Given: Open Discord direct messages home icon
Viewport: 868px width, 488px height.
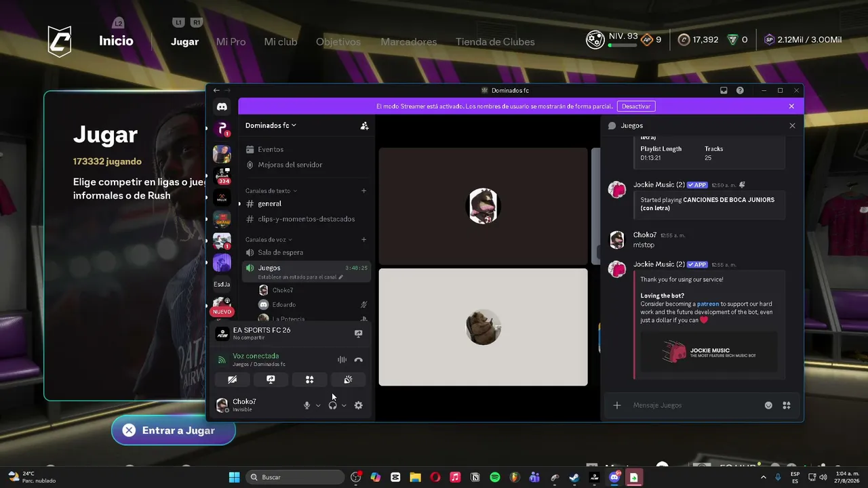Looking at the screenshot, I should point(222,106).
